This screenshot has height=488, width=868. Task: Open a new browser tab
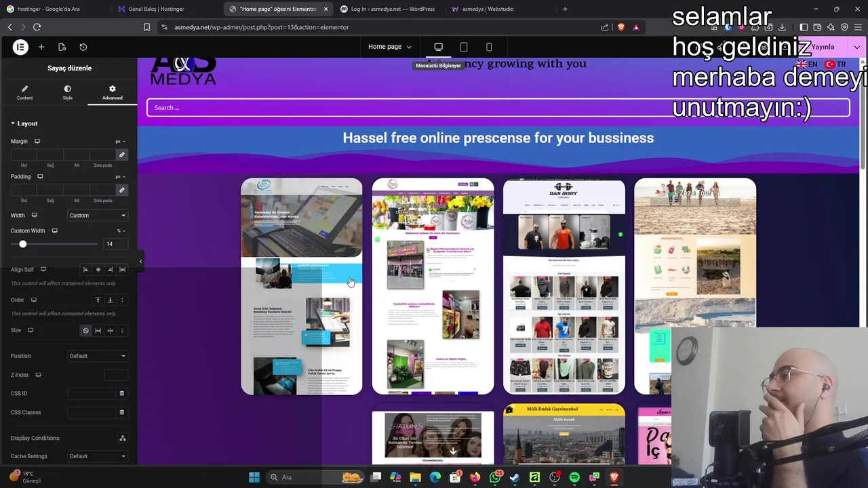[565, 9]
